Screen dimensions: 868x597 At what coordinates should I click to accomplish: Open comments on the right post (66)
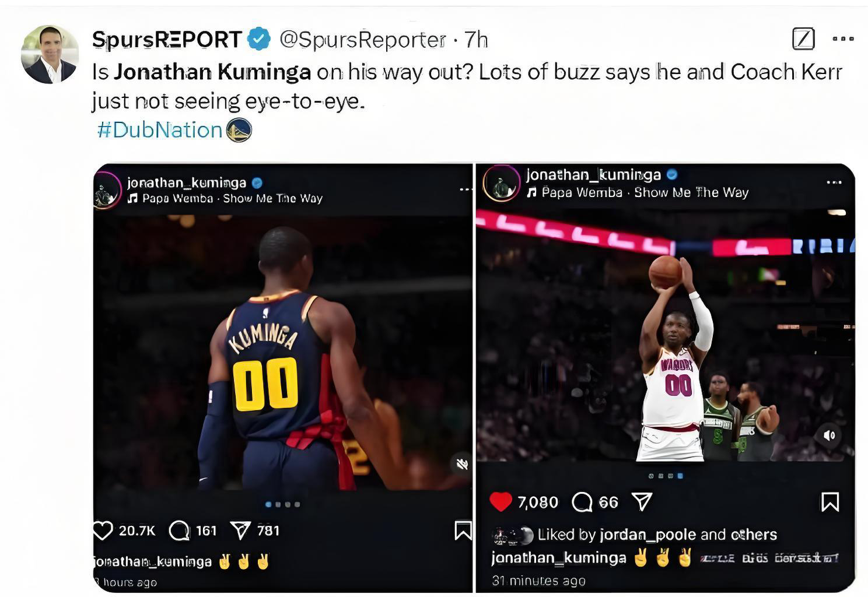582,501
